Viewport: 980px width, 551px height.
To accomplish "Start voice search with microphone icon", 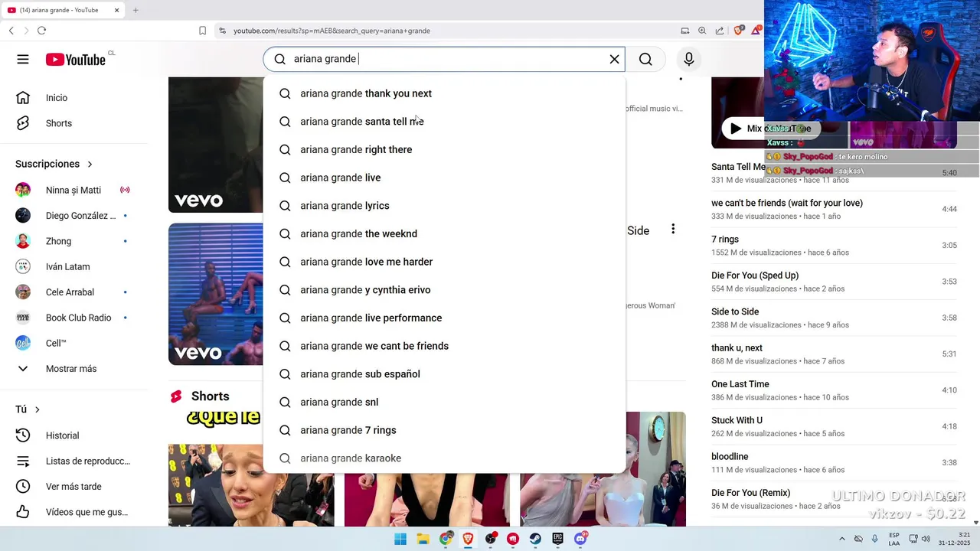I will click(689, 59).
